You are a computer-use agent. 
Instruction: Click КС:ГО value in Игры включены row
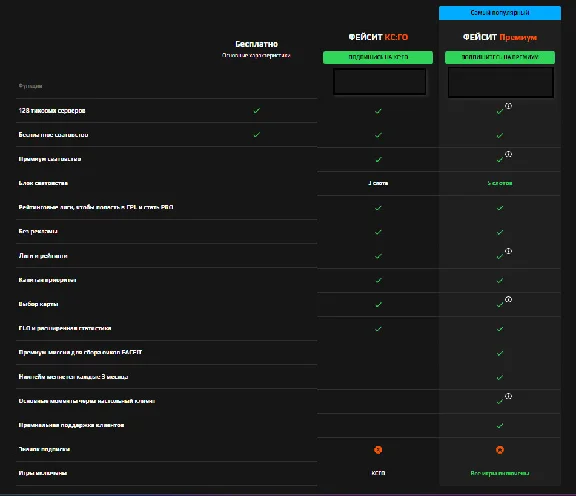point(378,473)
